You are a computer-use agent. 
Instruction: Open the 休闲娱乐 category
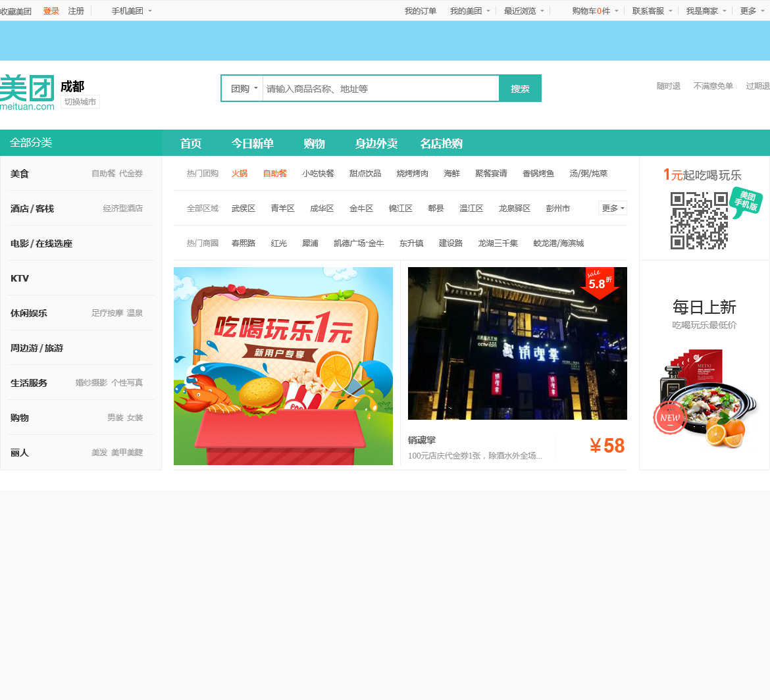click(29, 313)
